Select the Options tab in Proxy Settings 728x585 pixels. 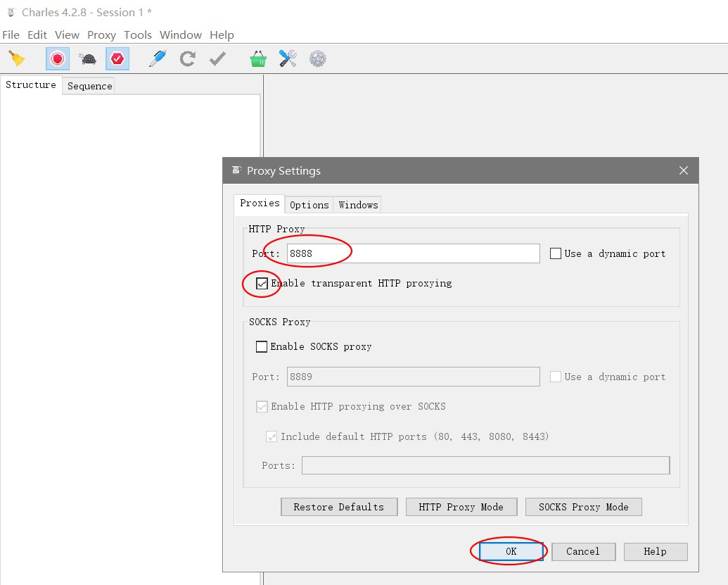click(x=309, y=205)
